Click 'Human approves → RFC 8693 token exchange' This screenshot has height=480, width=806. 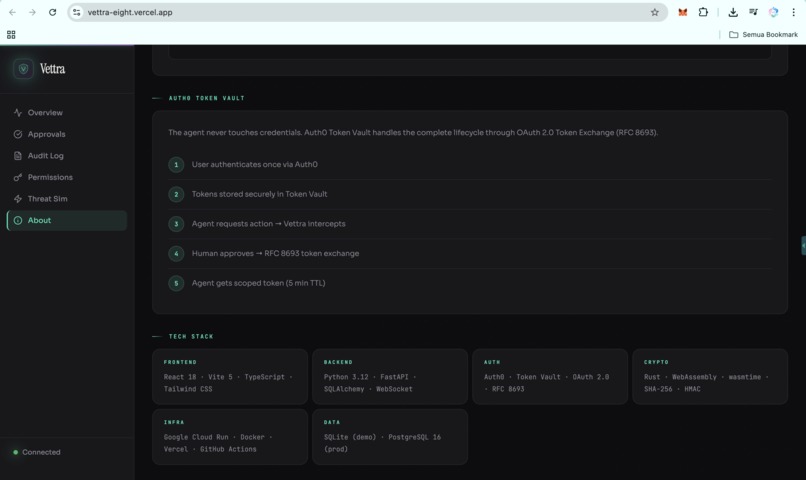click(276, 253)
